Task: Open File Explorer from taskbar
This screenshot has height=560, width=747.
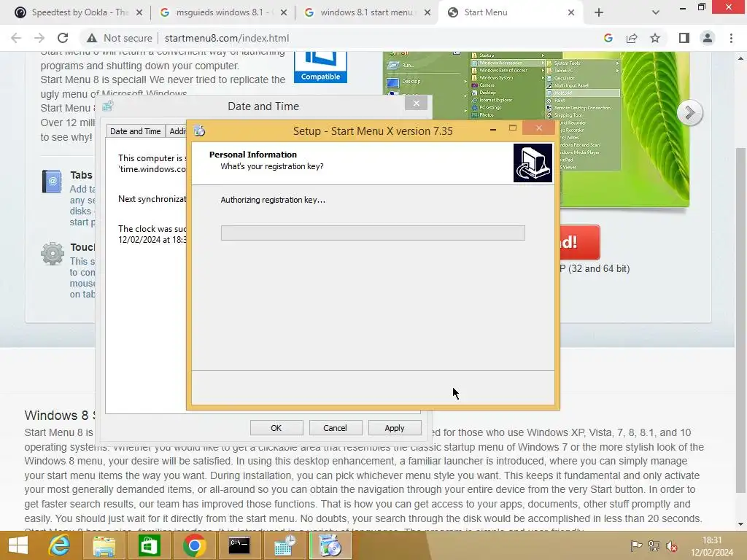Action: tap(104, 545)
